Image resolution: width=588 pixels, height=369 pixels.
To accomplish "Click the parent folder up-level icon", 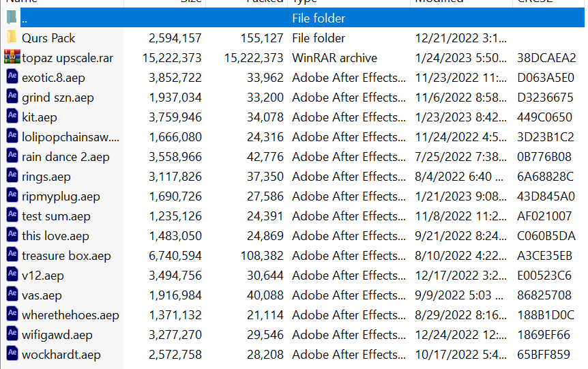I will tap(12, 18).
